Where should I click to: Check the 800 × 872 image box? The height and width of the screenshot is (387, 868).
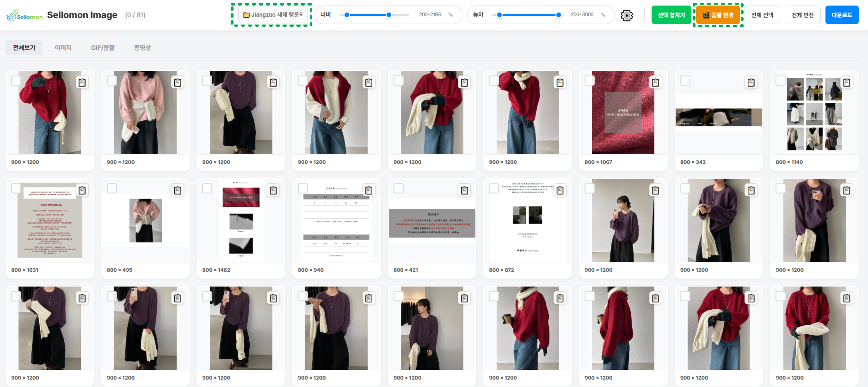tap(494, 188)
